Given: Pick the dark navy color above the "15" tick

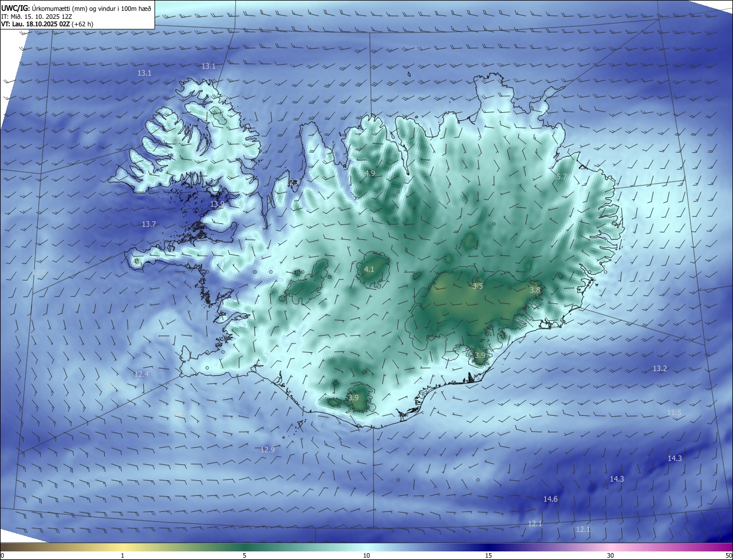Looking at the screenshot, I should coord(488,547).
